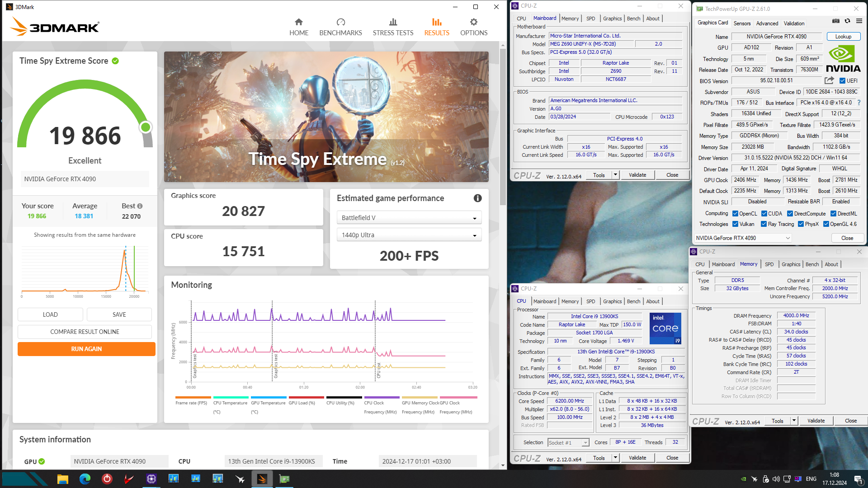
Task: Expand Tools arrow in CPU-Z Mainboard window
Action: click(615, 175)
